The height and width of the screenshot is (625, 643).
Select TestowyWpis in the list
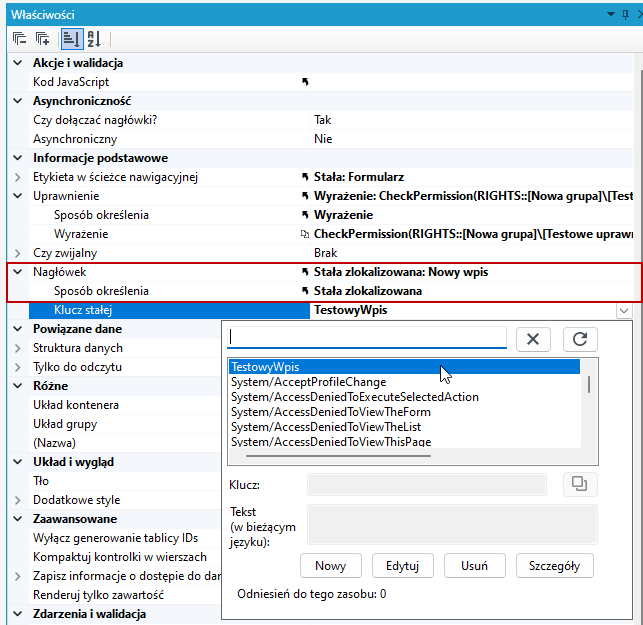point(404,367)
